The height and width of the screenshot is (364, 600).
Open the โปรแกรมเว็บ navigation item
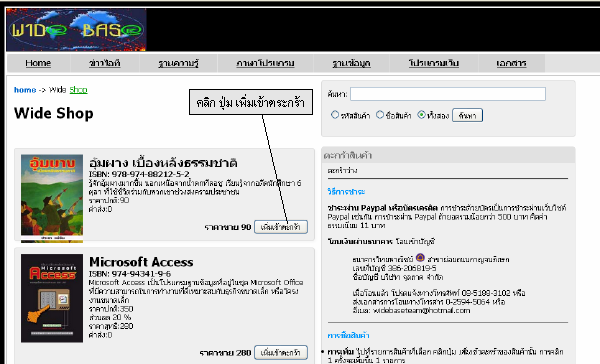434,63
